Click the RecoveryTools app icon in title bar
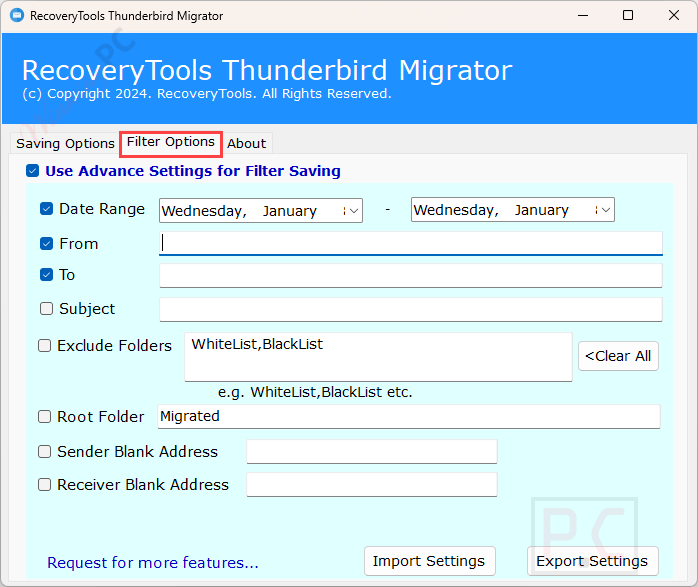The image size is (698, 587). 16,16
